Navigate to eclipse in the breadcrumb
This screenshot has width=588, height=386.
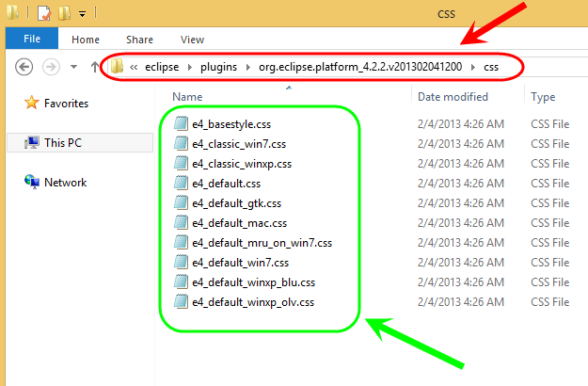click(162, 67)
